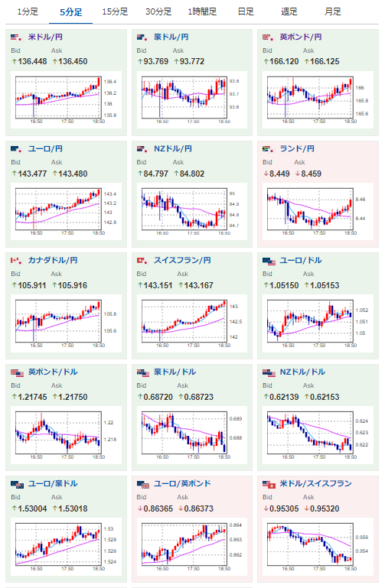The width and height of the screenshot is (385, 588).
Task: Switch to the 1分足 tab
Action: pyautogui.click(x=28, y=12)
